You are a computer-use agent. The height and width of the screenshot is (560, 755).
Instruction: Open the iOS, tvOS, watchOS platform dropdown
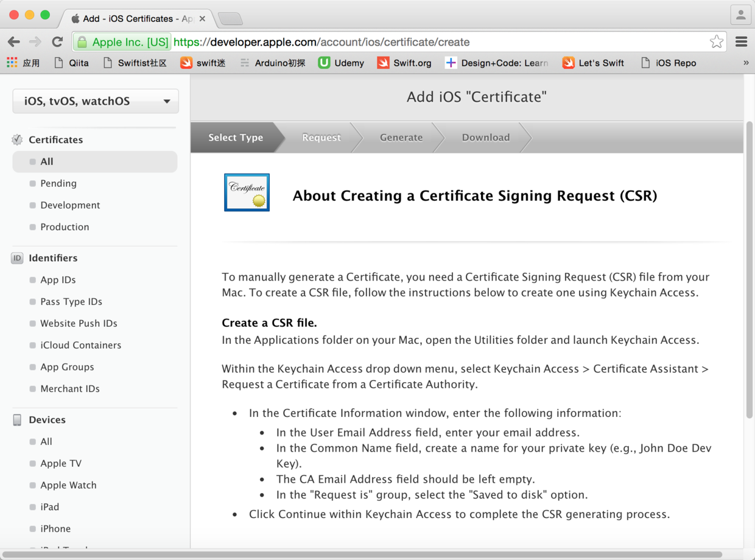(x=96, y=101)
